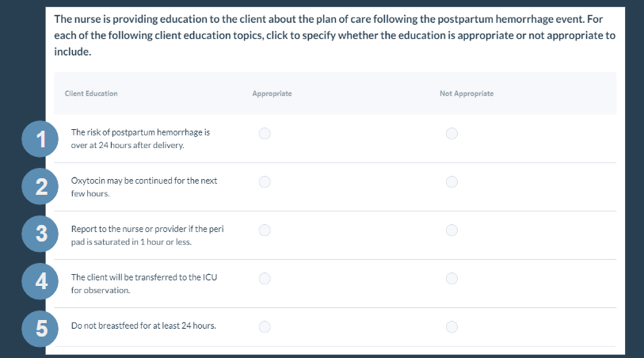Click the question prompt paragraph text
This screenshot has width=644, height=358.
pos(335,36)
